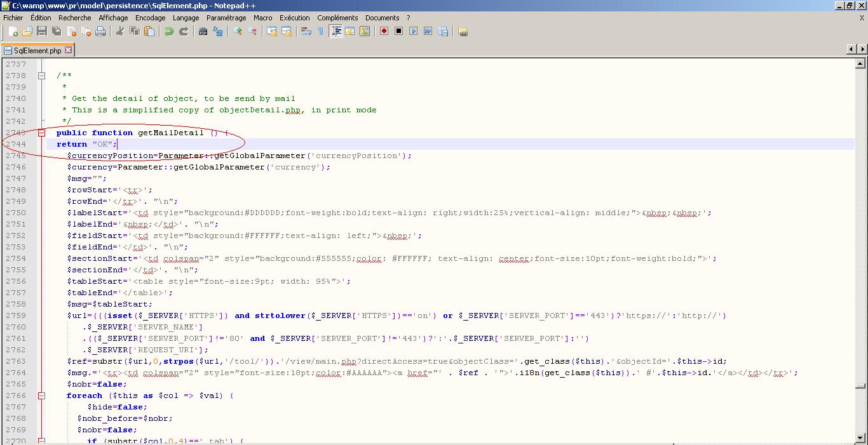Click the Paste clipboard icon
Image resolution: width=868 pixels, height=445 pixels.
click(x=149, y=31)
